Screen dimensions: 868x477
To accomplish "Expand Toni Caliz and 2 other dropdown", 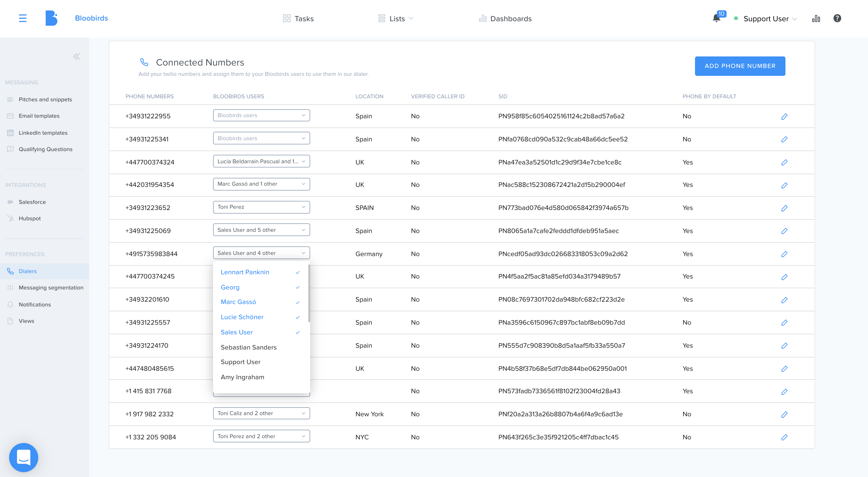I will [261, 413].
